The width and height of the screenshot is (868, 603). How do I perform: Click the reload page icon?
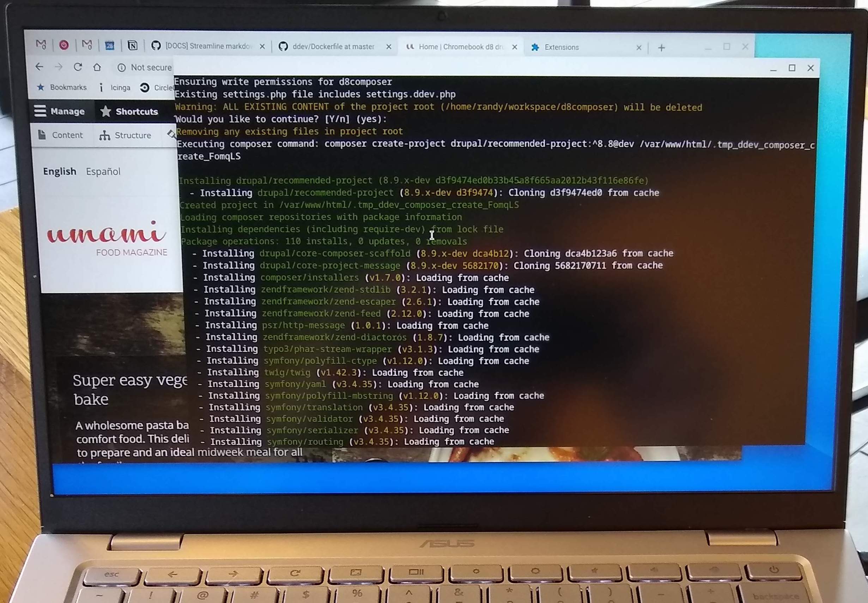(78, 67)
